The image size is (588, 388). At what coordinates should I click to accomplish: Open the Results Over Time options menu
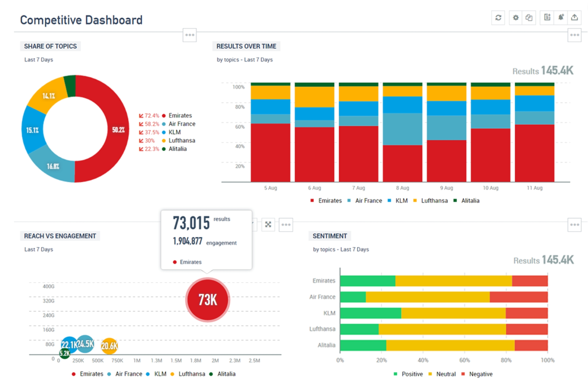pyautogui.click(x=574, y=35)
